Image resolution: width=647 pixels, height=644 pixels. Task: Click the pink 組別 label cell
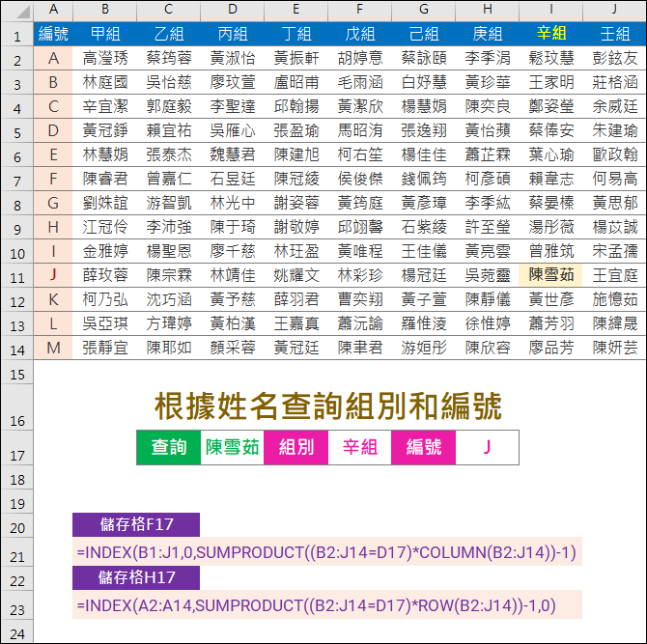[x=296, y=448]
